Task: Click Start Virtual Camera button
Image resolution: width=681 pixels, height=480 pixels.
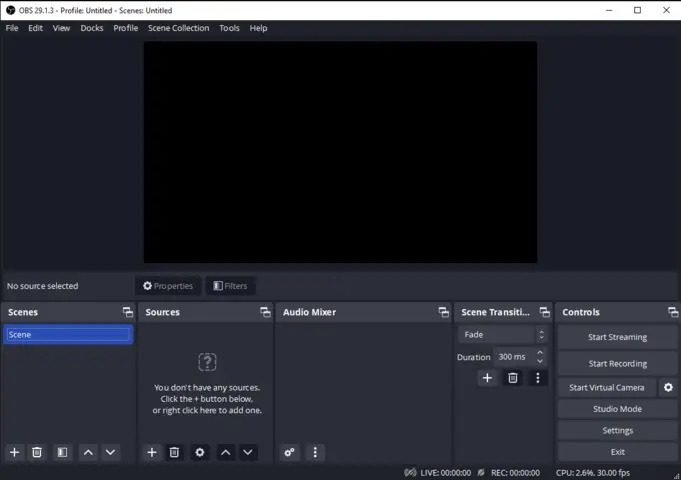Action: (607, 387)
